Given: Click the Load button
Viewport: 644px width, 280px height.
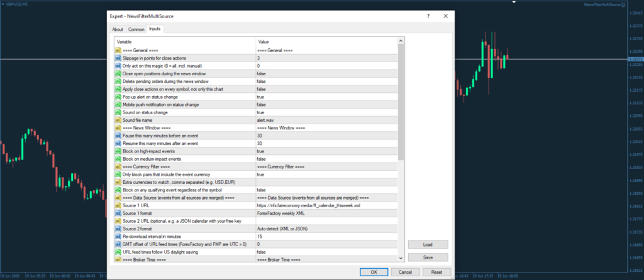Looking at the screenshot, I should pyautogui.click(x=428, y=244).
